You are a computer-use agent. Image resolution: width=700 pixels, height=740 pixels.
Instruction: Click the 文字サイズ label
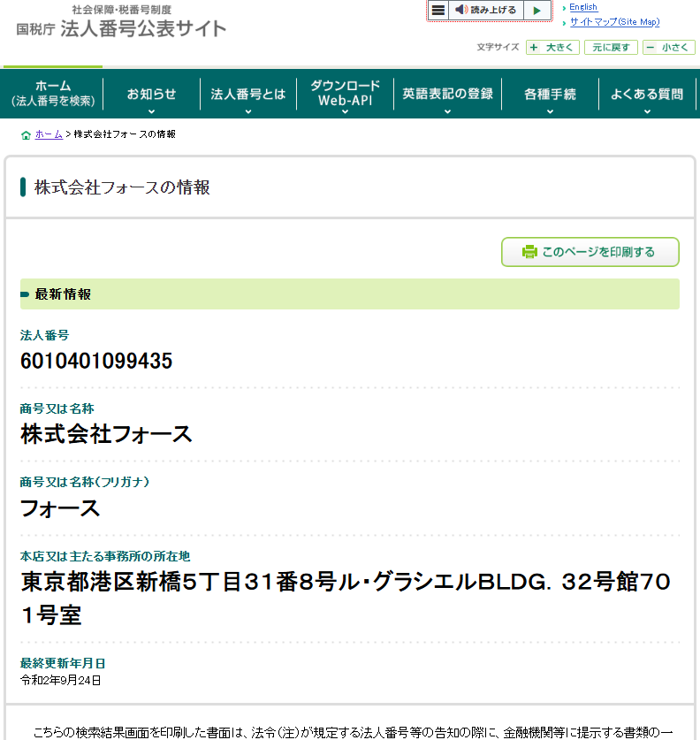click(498, 47)
